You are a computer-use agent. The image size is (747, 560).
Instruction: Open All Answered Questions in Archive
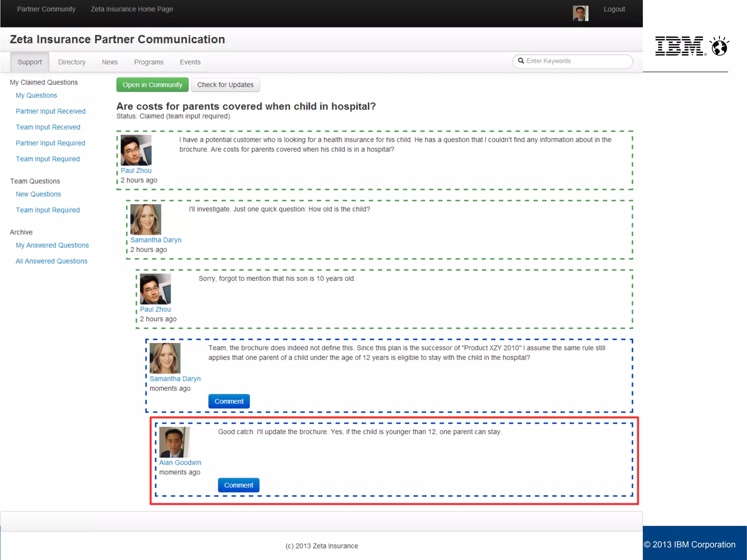point(51,261)
